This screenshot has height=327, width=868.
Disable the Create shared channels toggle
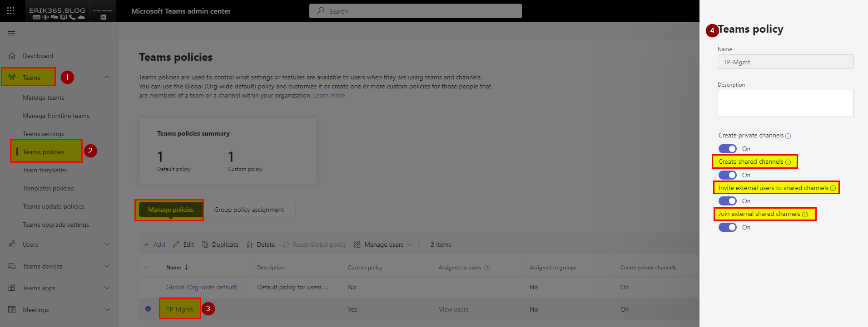727,175
